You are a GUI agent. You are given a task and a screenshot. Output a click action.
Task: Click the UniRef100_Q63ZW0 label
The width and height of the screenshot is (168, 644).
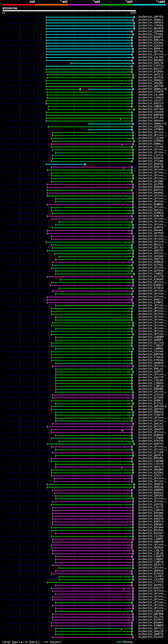tap(151, 181)
